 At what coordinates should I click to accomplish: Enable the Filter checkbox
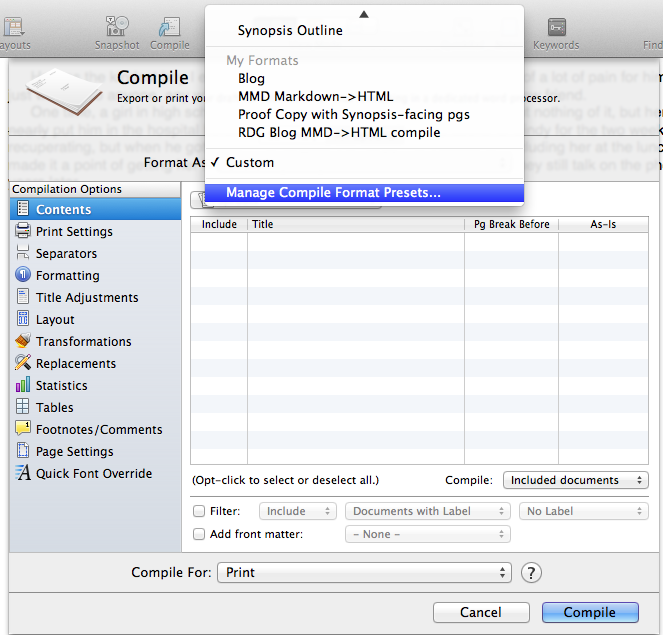[x=199, y=511]
